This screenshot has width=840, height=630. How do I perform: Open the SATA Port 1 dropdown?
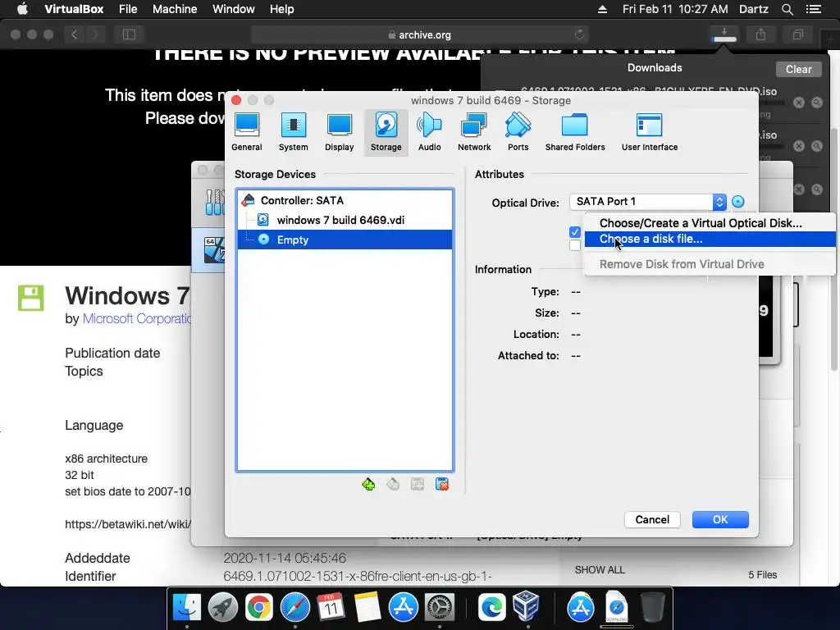tap(648, 202)
